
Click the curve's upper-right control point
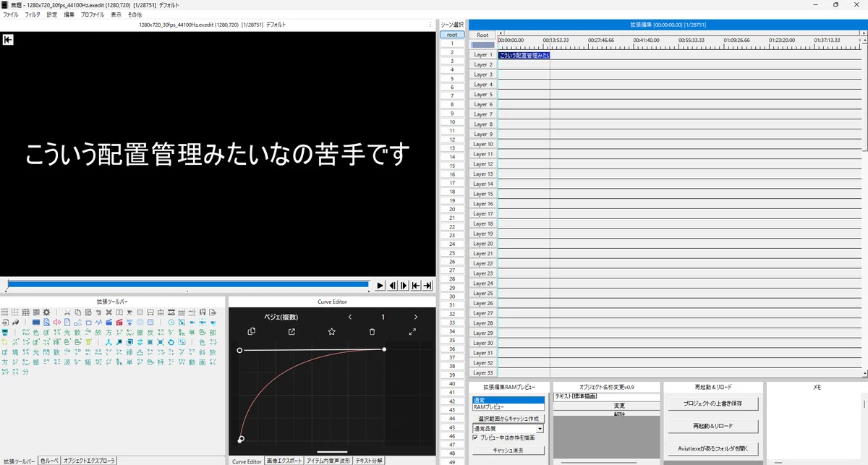[384, 349]
